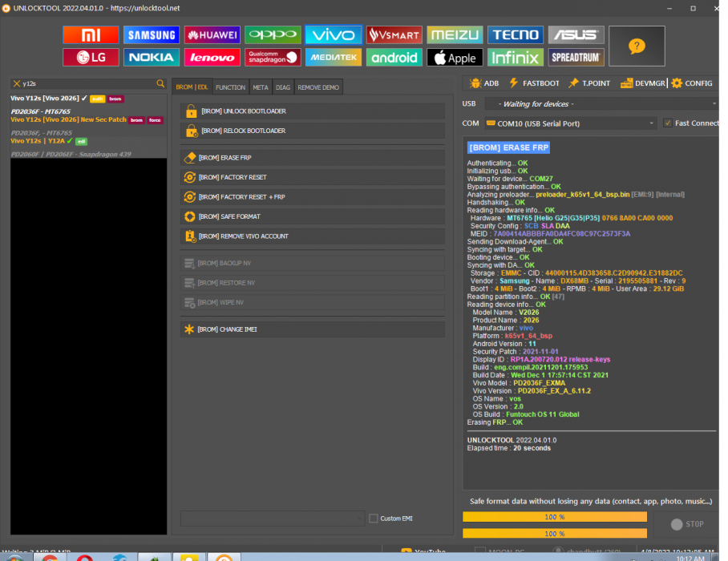Screen dimensions: 728x561
Task: Open the FASTBOOT tool
Action: click(x=534, y=83)
